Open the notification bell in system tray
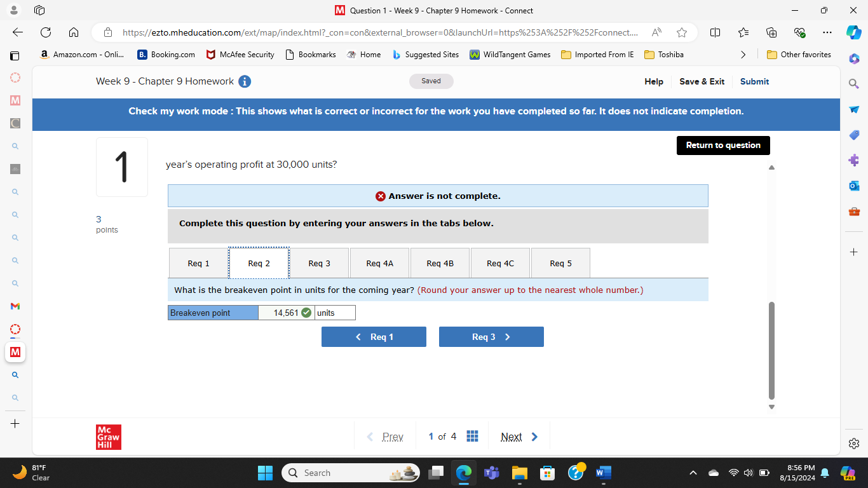This screenshot has width=868, height=488. click(825, 473)
